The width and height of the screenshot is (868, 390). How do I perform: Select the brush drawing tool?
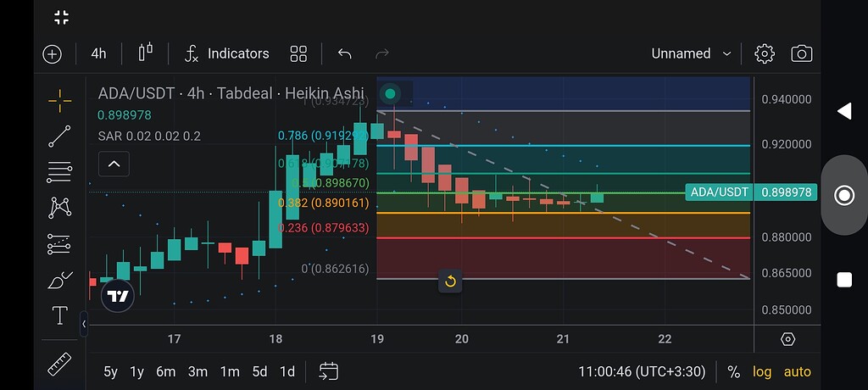pos(59,280)
